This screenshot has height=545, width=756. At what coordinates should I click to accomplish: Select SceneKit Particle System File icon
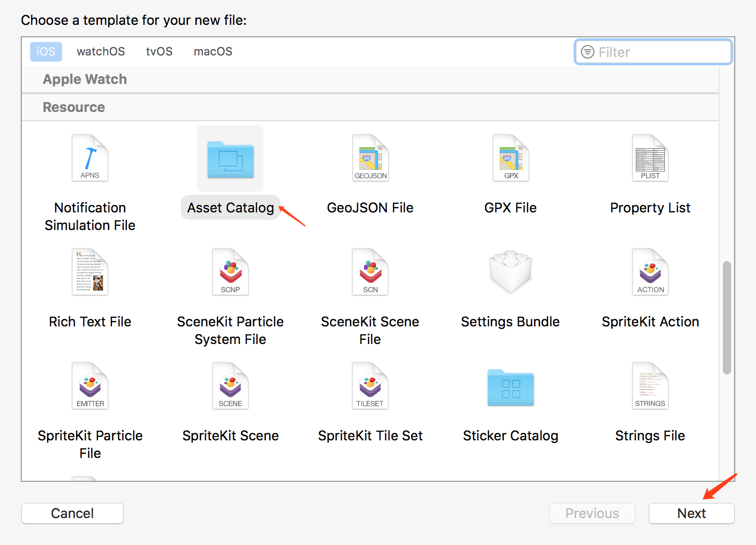[x=230, y=272]
